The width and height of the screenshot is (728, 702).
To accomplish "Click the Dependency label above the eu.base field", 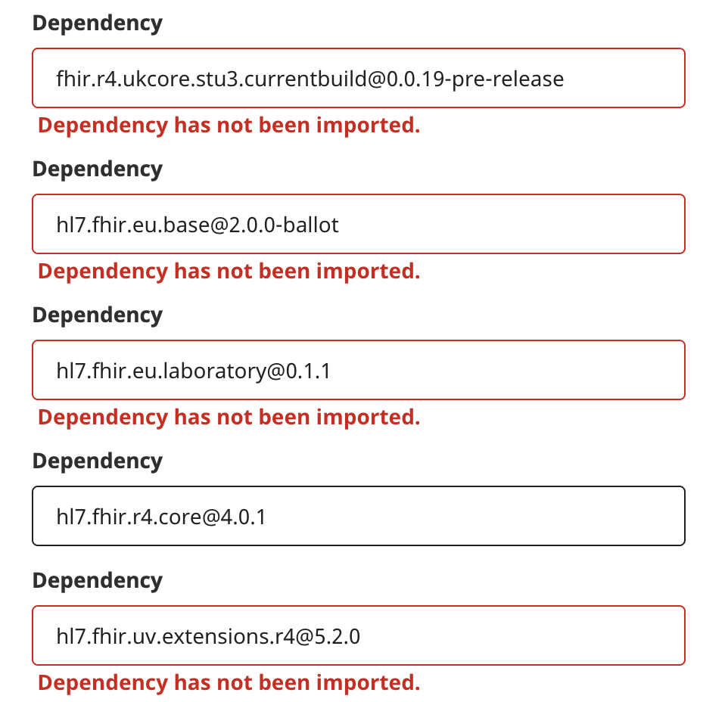I will [98, 169].
